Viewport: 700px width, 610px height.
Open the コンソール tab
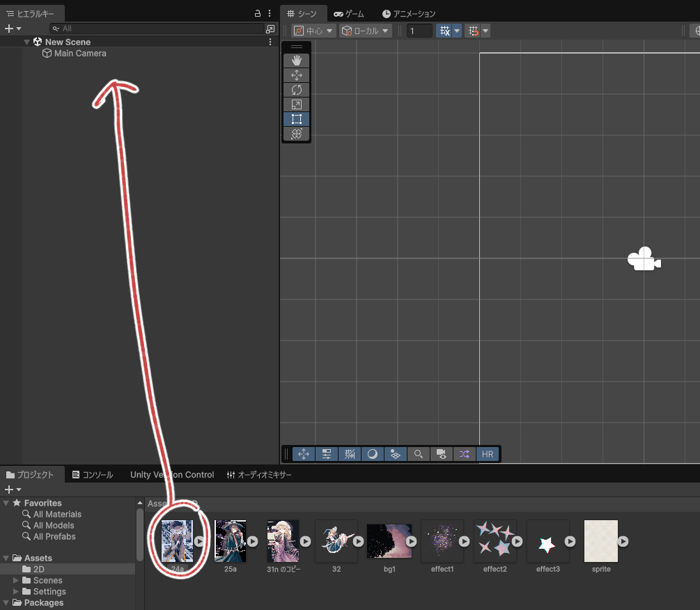click(92, 475)
